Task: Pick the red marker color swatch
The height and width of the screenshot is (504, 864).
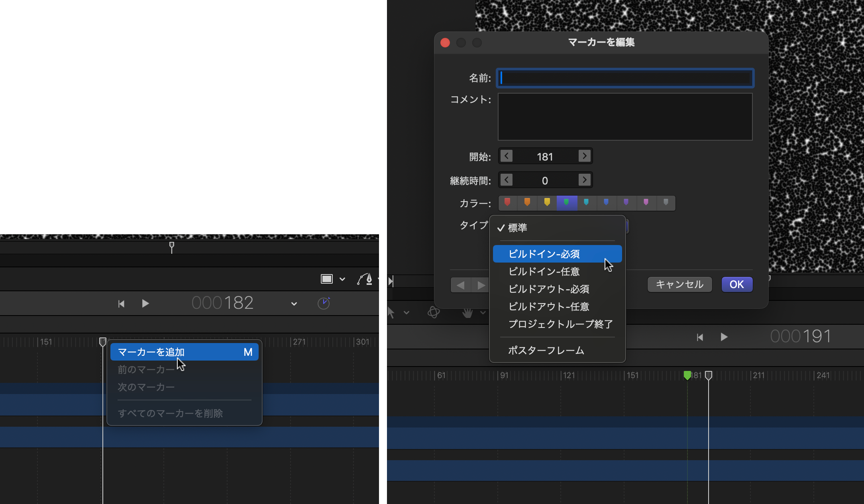Action: click(507, 203)
